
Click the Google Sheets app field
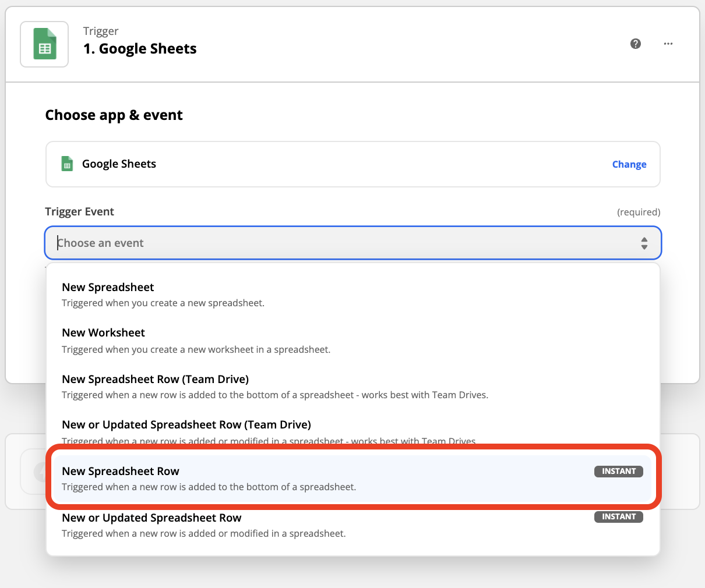[x=353, y=164]
